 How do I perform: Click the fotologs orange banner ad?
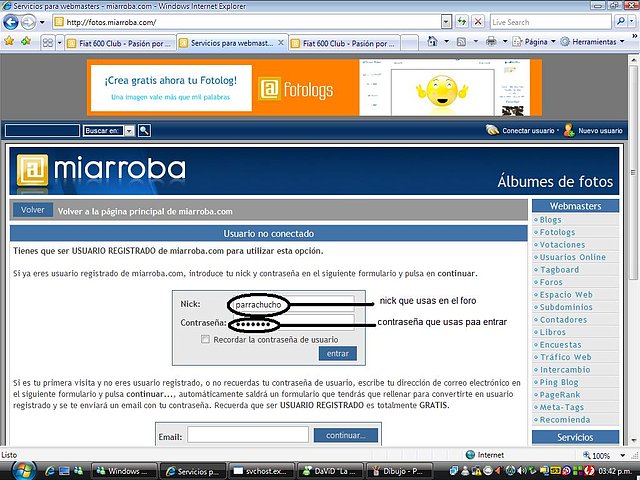(x=314, y=88)
